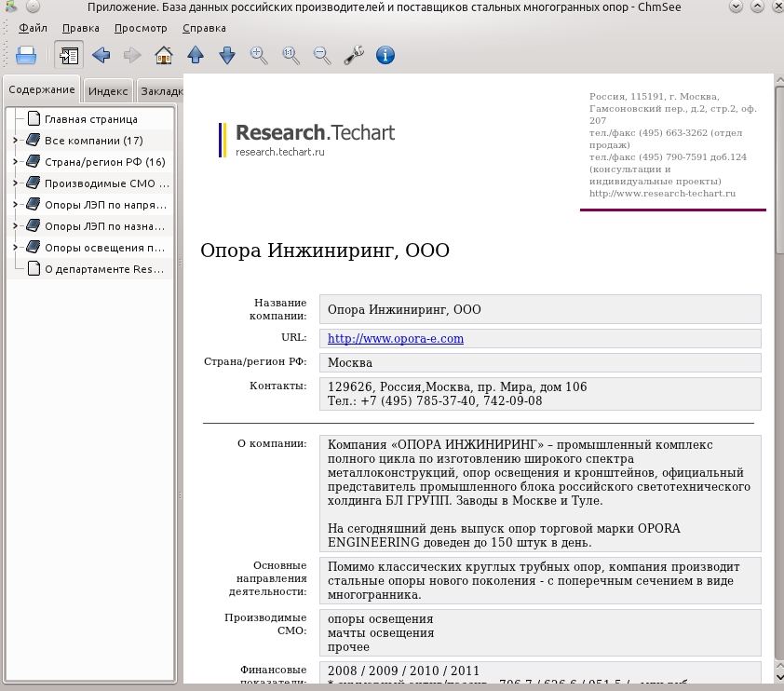
Task: Click the down arrow next page icon
Action: [x=227, y=55]
